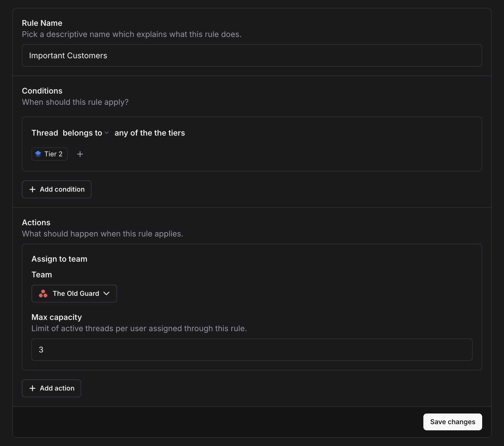The image size is (504, 446).
Task: Open the 'belongs to' operator dropdown
Action: click(x=83, y=133)
